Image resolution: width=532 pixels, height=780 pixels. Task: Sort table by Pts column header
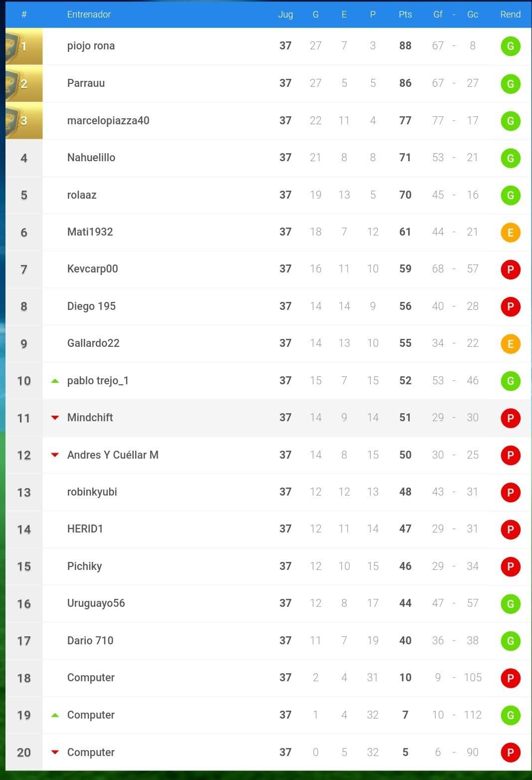point(405,14)
